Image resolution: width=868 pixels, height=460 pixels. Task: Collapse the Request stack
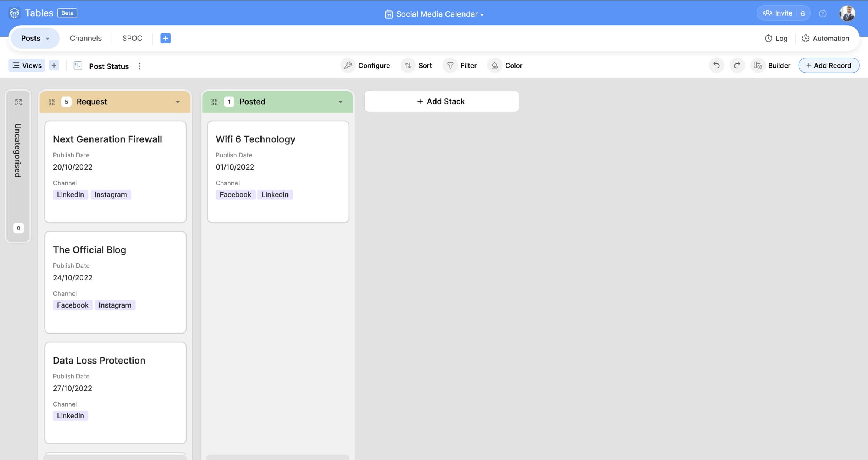(x=52, y=102)
